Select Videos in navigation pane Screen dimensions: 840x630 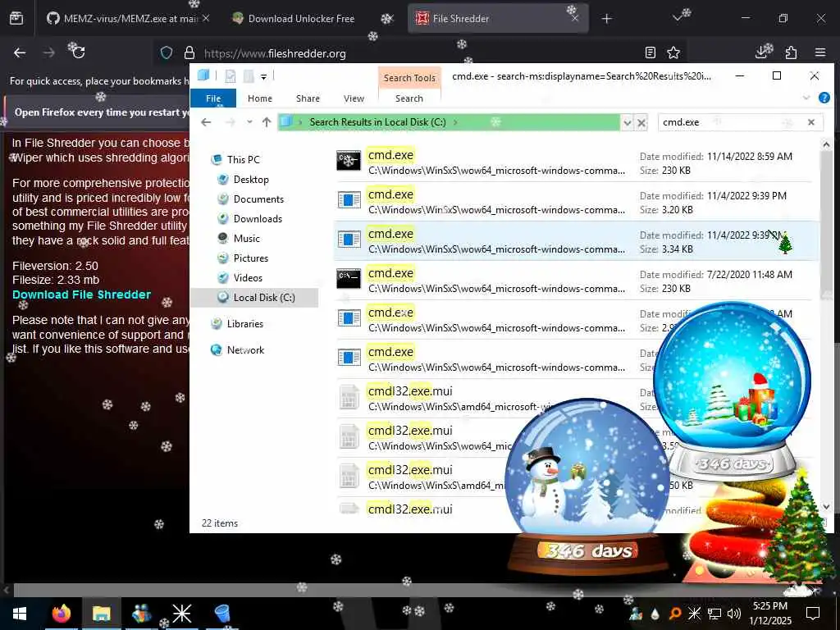coord(248,278)
